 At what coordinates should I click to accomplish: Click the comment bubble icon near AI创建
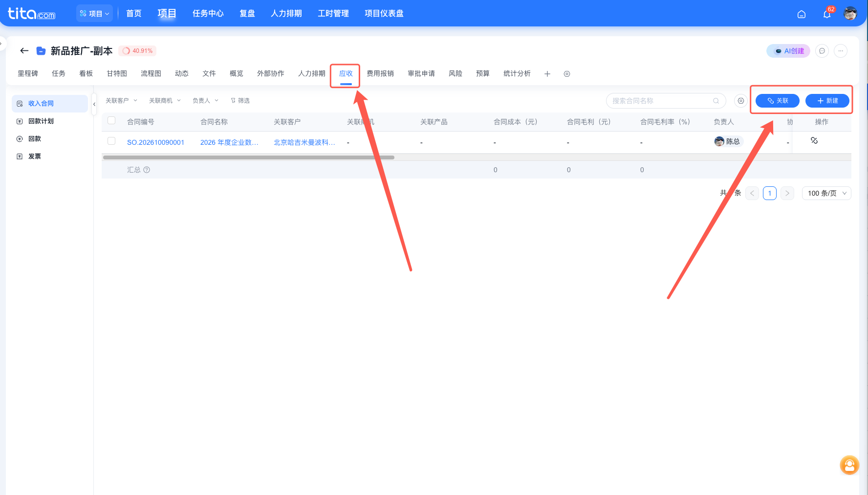[x=822, y=51]
